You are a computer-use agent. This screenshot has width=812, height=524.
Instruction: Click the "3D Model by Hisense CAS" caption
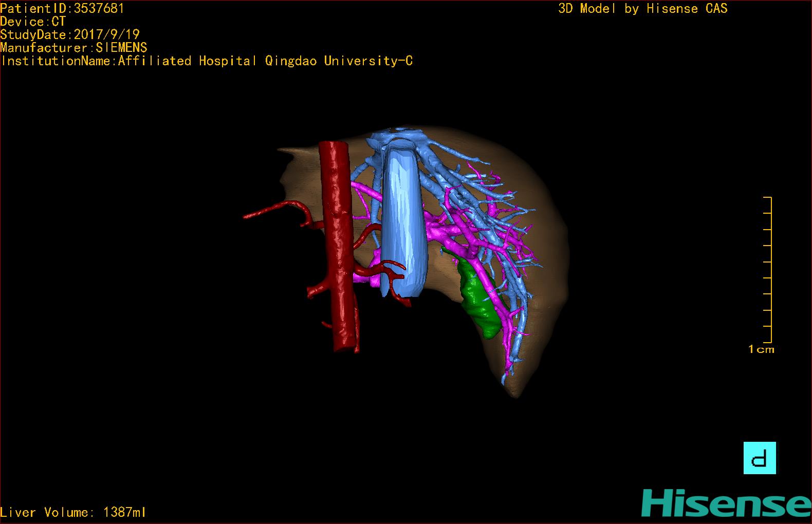(643, 9)
